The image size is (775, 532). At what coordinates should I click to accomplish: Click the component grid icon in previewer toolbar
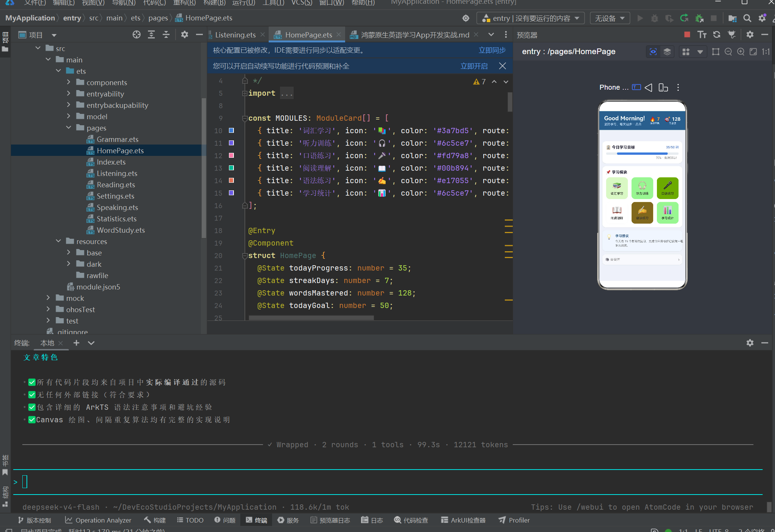click(686, 52)
